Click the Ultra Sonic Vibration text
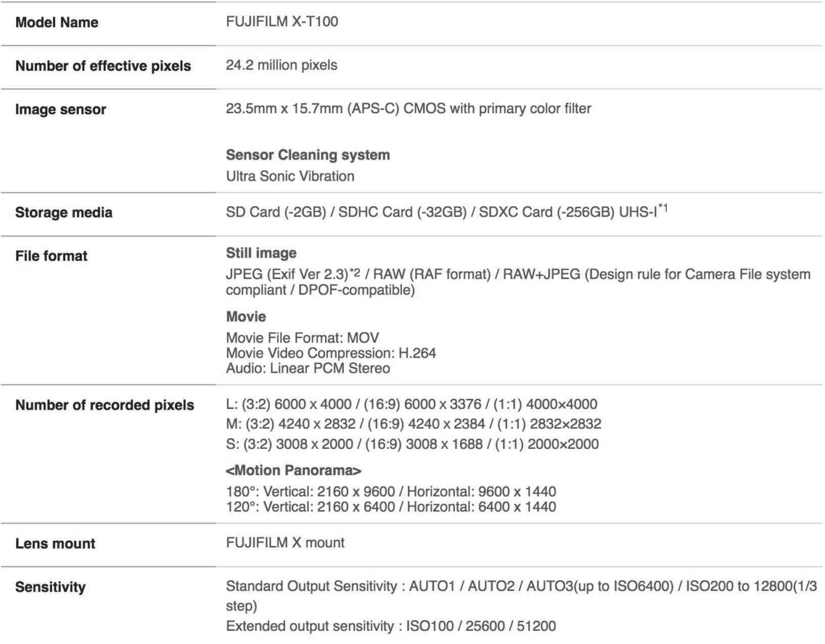Viewport: 825px width, 644px height. (x=290, y=176)
